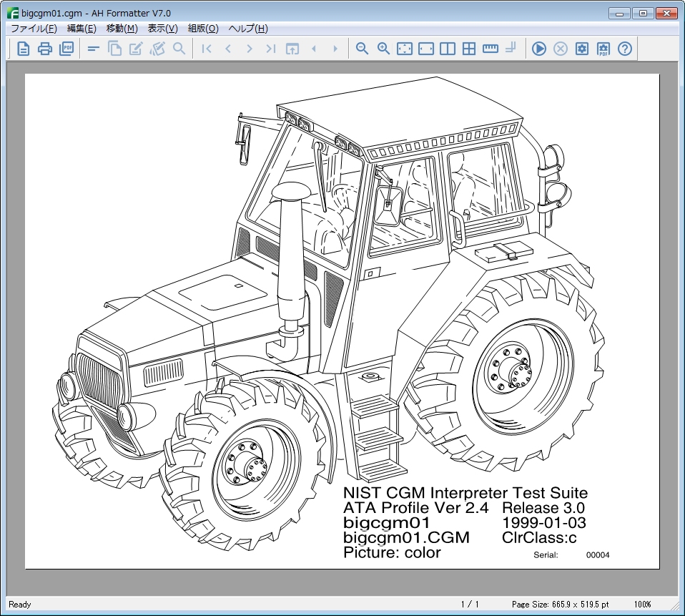The width and height of the screenshot is (685, 616).
Task: Toggle the two-page side-by-side view
Action: 448,49
